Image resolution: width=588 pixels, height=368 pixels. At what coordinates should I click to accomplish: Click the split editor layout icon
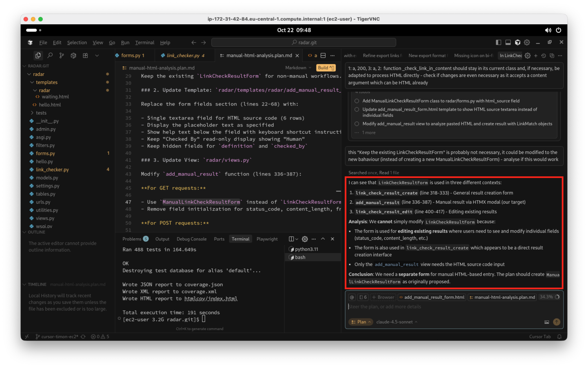click(x=323, y=55)
